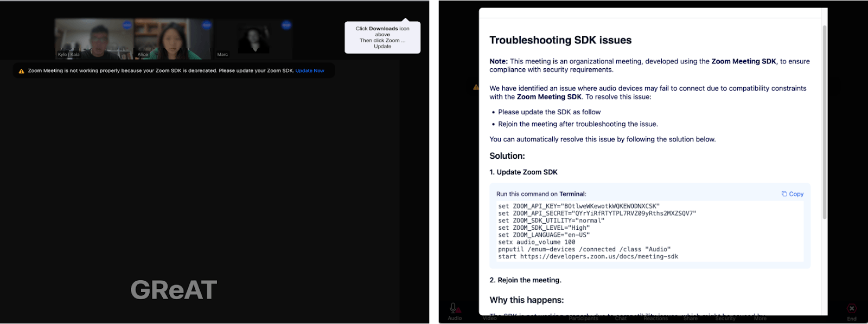Click the blue Zoom badge on Kyle's video
Screen dimensions: 868x324
127,25
